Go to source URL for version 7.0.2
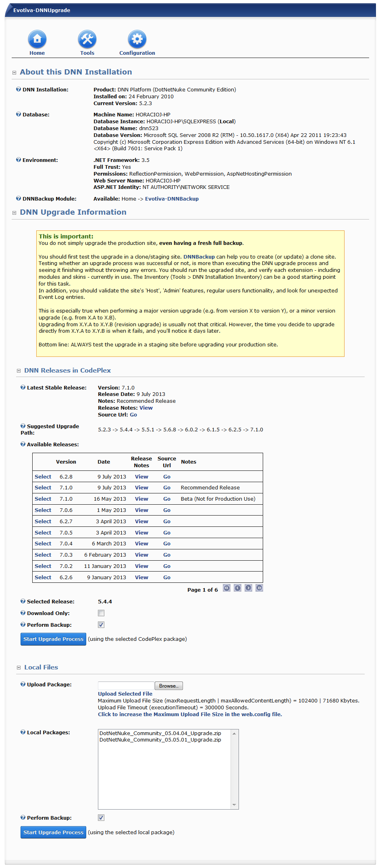The height and width of the screenshot is (868, 380). tap(167, 566)
